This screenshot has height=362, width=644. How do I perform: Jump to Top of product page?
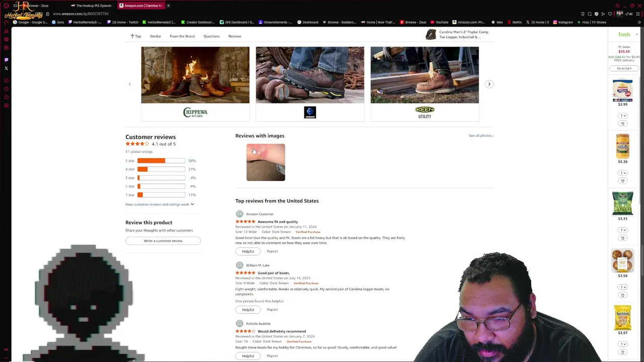point(136,36)
